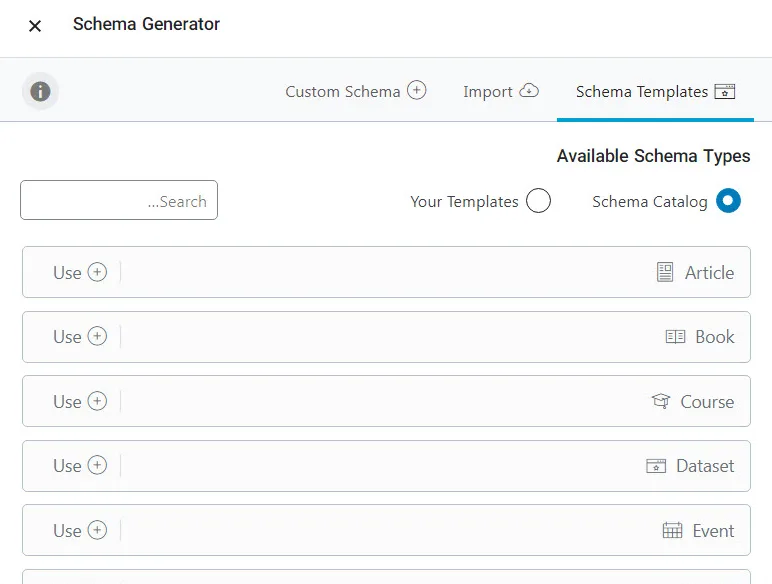The height and width of the screenshot is (584, 772).
Task: Select the Schema Templates tab
Action: point(655,92)
